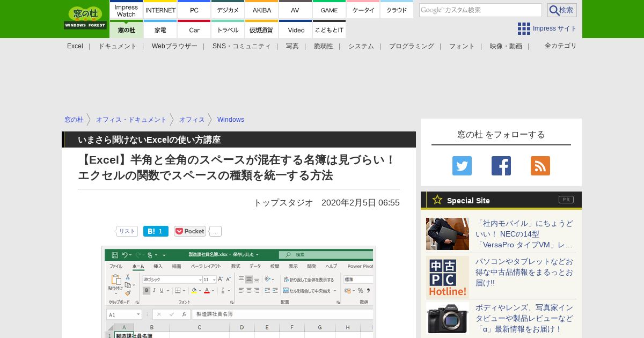
Task: Open the プログラミング category
Action: point(412,46)
